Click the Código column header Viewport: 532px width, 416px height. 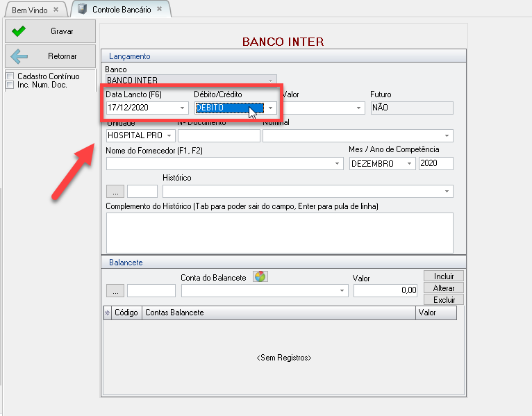coord(126,313)
